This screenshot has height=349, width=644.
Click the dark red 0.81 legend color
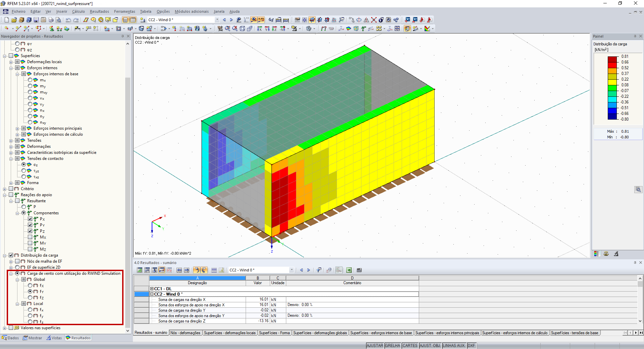tap(612, 59)
